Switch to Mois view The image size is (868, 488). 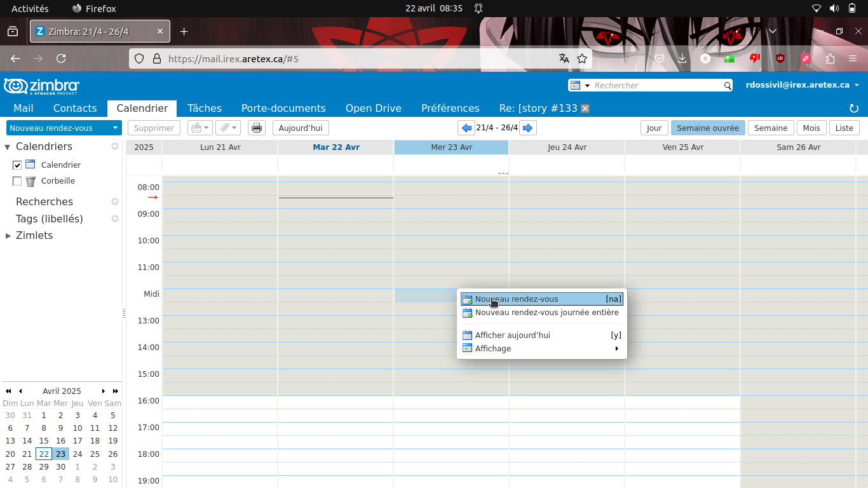tap(811, 128)
